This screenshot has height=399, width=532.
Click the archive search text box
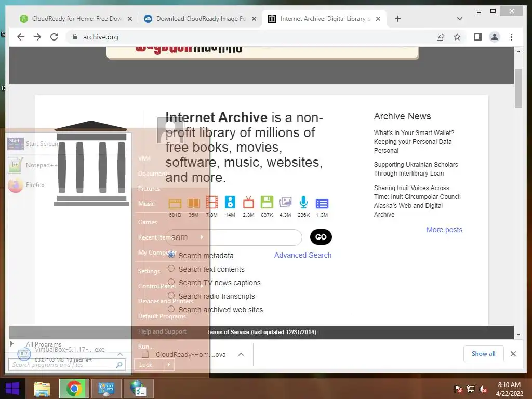pyautogui.click(x=235, y=237)
